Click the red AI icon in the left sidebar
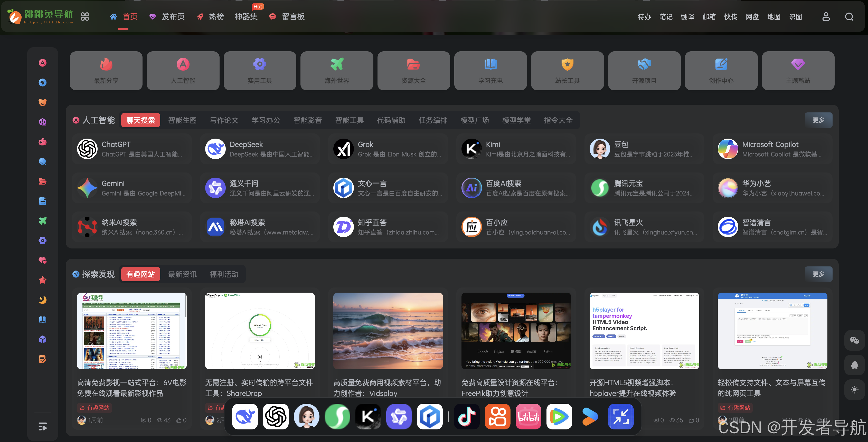This screenshot has width=868, height=442. click(42, 63)
